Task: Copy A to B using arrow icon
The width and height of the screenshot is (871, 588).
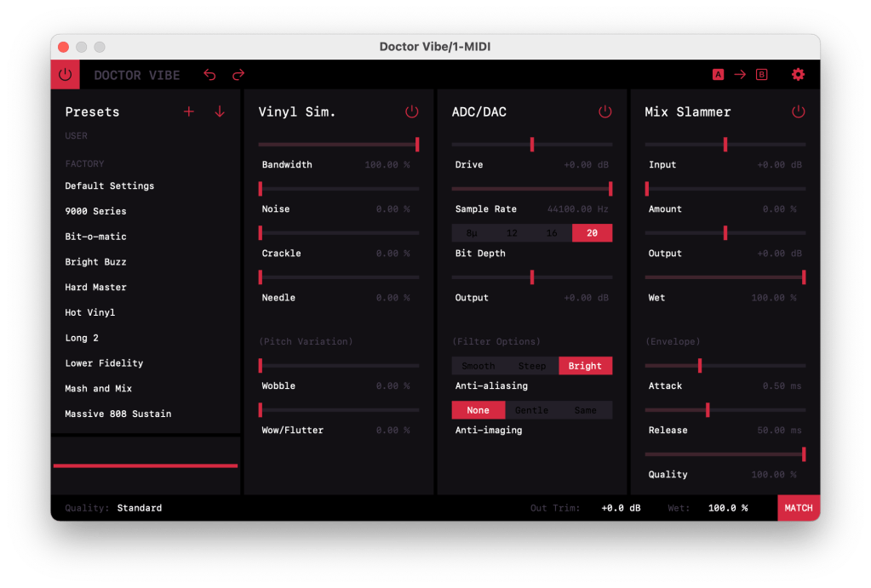Action: pos(740,75)
